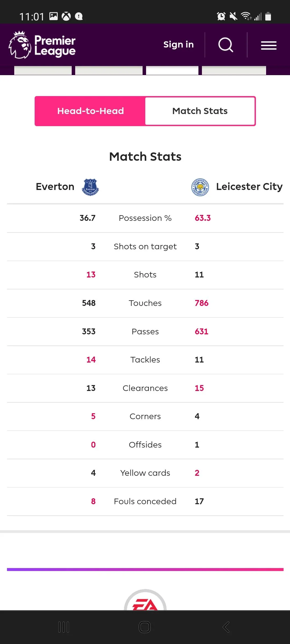
Task: Tap the Leicester City club crest
Action: pyautogui.click(x=200, y=187)
